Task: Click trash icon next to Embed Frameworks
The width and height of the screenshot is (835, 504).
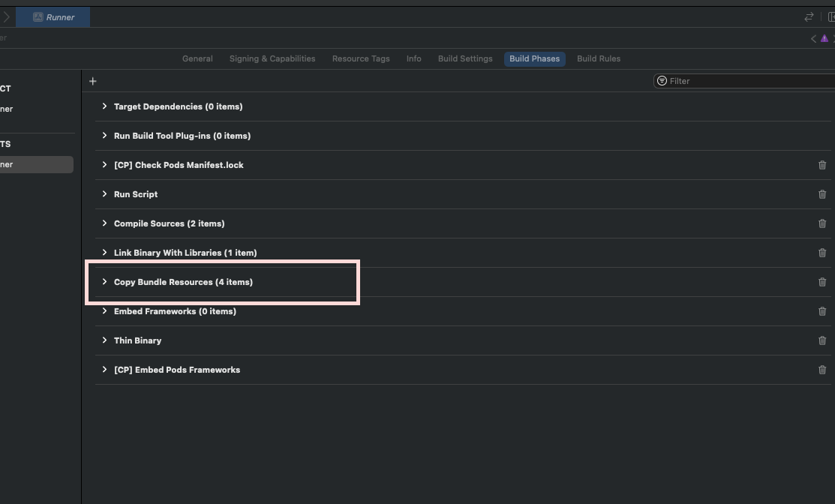Action: click(821, 310)
